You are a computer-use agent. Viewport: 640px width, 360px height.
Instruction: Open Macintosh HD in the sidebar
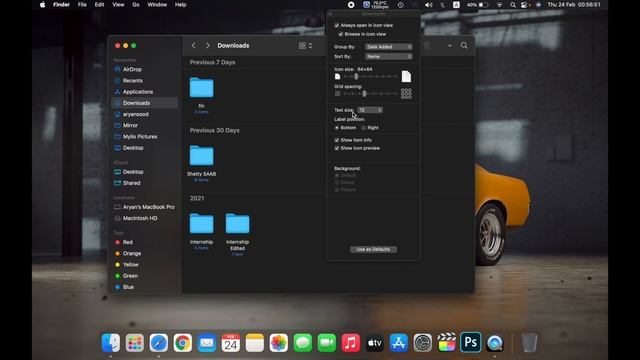tap(140, 218)
